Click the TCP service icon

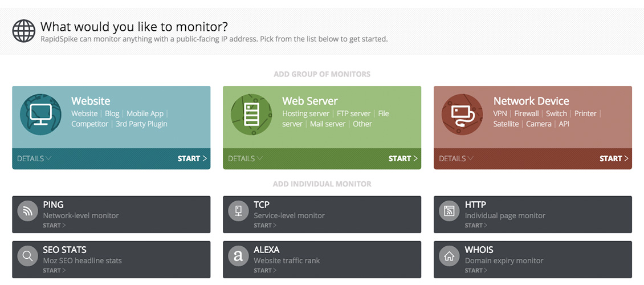pos(238,211)
